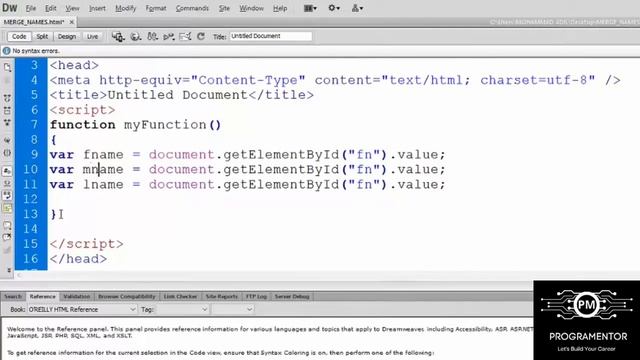
Task: Switch to the FTP Log tab
Action: 256,296
